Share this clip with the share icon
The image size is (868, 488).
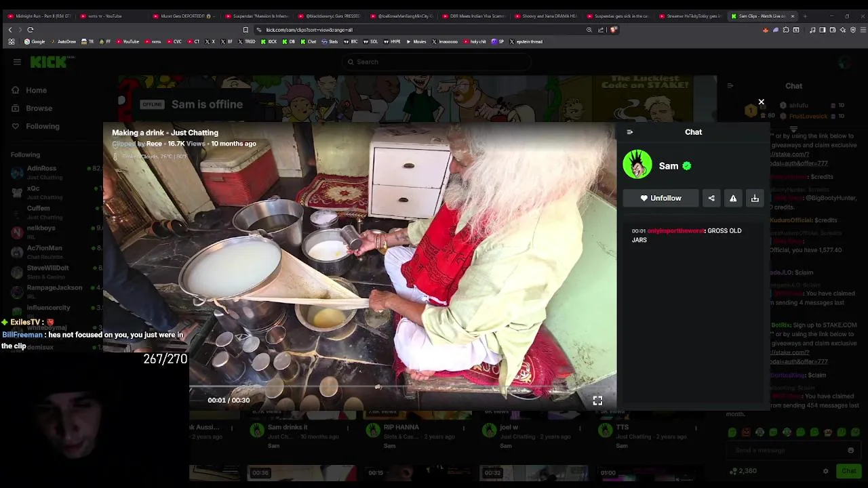coord(711,198)
